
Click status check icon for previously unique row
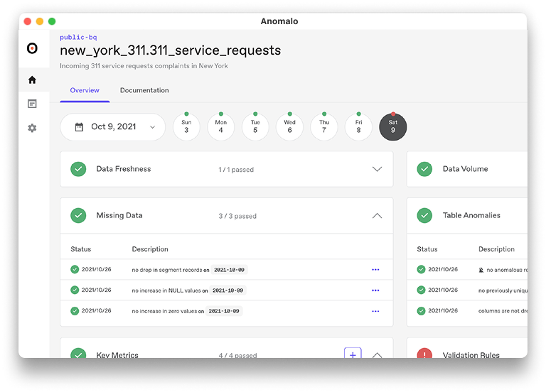pos(421,290)
